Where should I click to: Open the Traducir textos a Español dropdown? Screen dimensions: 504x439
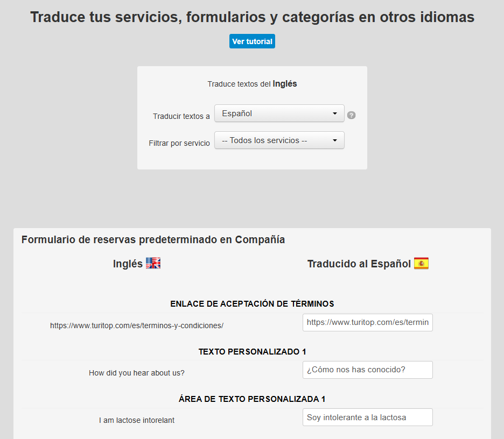coord(279,114)
